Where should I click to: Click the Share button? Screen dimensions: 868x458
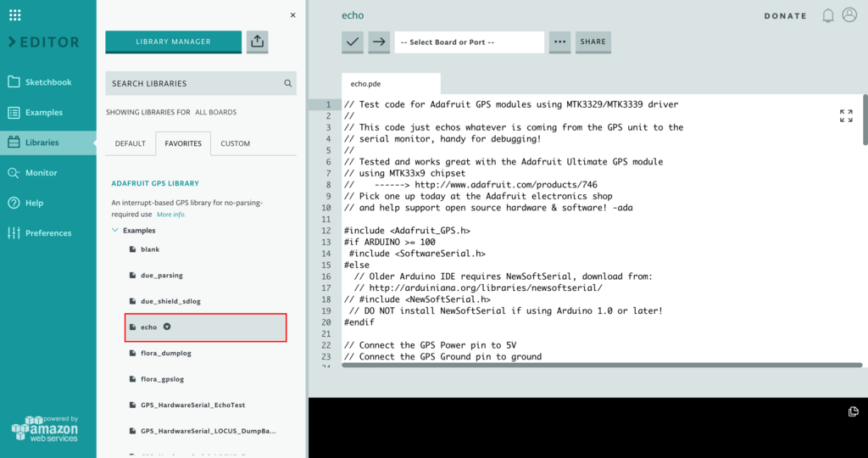point(593,42)
